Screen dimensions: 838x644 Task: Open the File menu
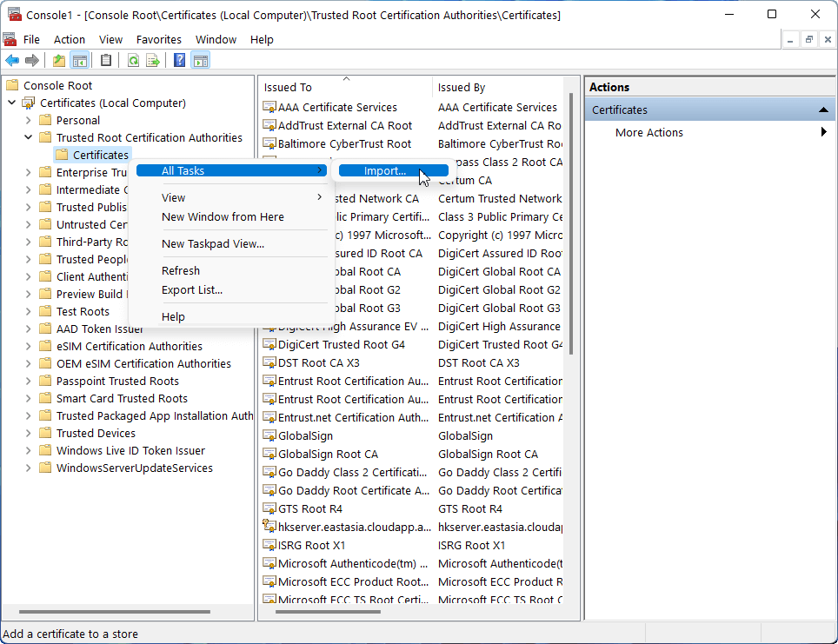point(31,40)
